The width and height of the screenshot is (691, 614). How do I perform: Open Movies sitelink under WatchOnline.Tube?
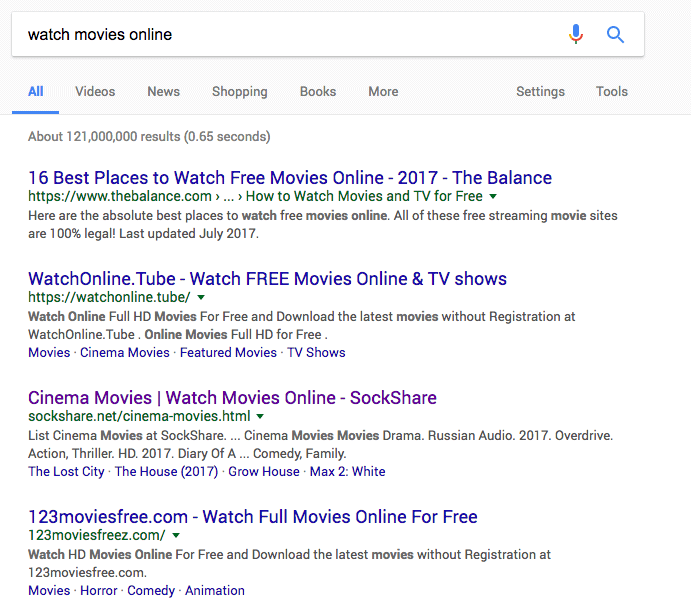tap(49, 353)
